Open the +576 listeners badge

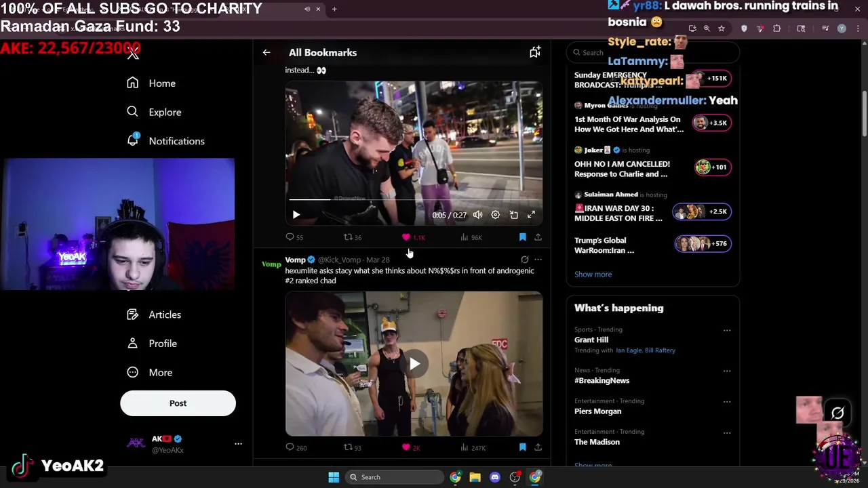point(703,244)
